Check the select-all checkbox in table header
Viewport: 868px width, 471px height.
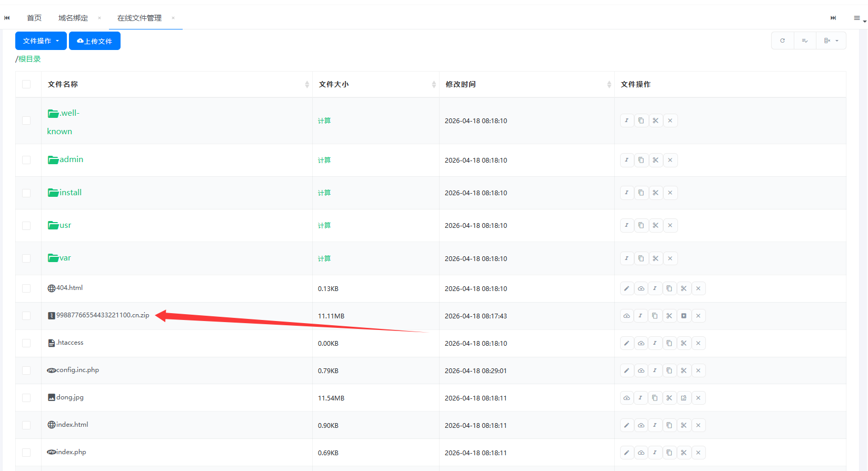pyautogui.click(x=26, y=84)
